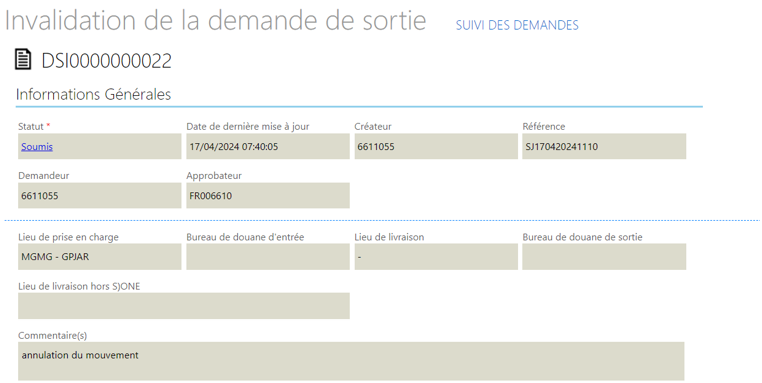762x383 pixels.
Task: Click the Bureau de douane d'entrée label
Action: click(x=245, y=237)
